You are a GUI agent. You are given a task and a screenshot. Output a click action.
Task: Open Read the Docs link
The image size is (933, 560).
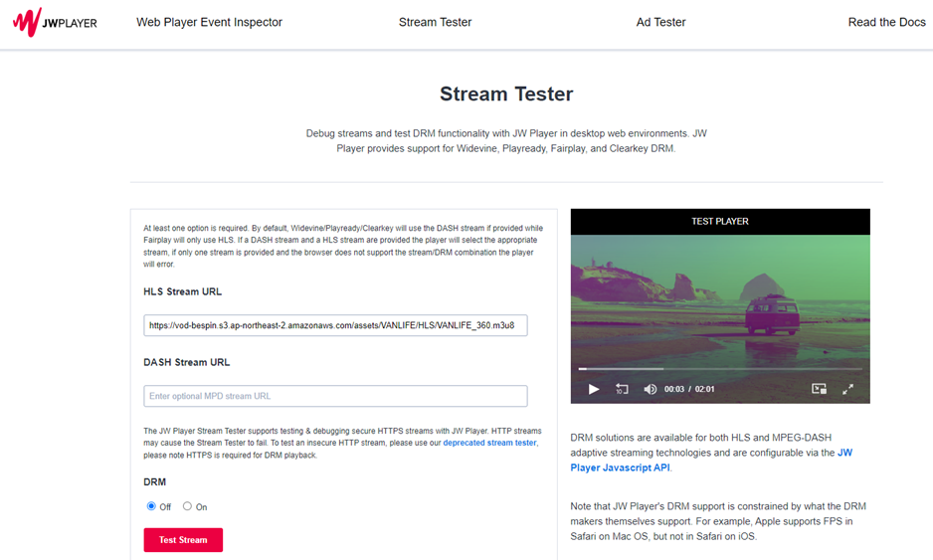point(886,22)
